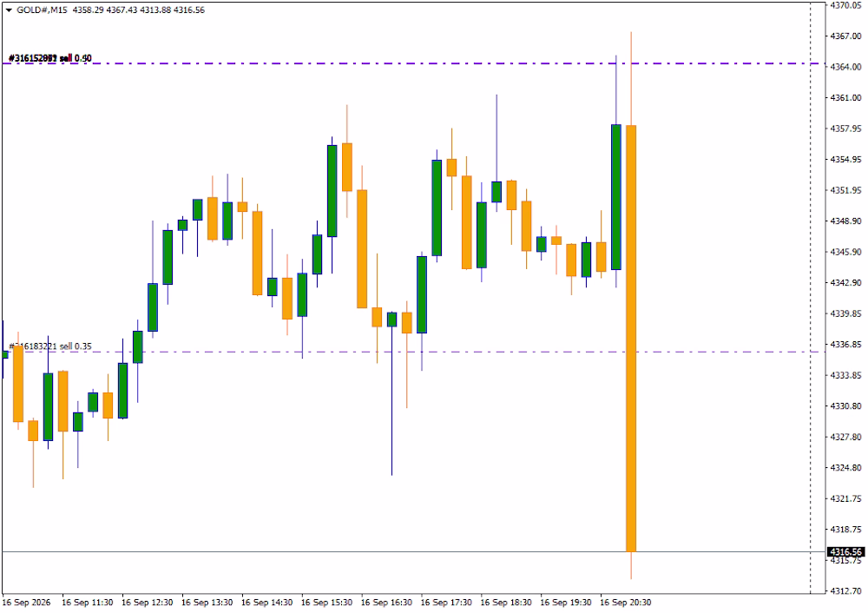Click the 16 Sep 12:30 time label
Viewport: 868px width, 613px height.
tap(148, 603)
